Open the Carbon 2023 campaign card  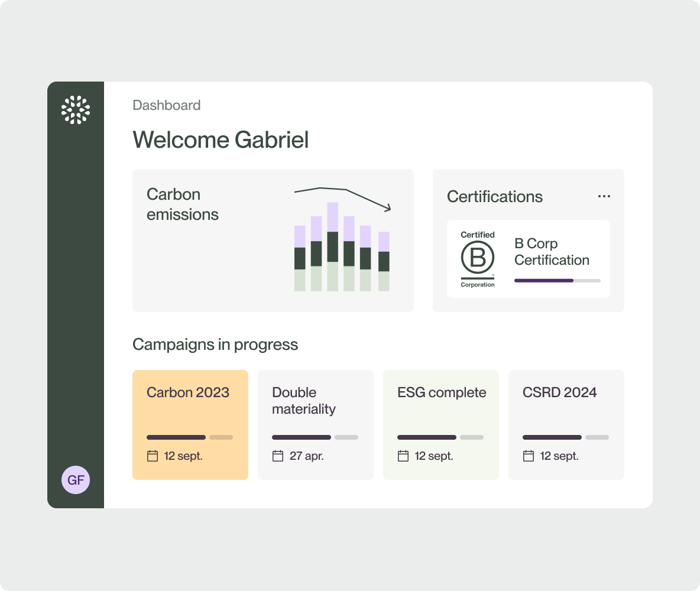(190, 424)
